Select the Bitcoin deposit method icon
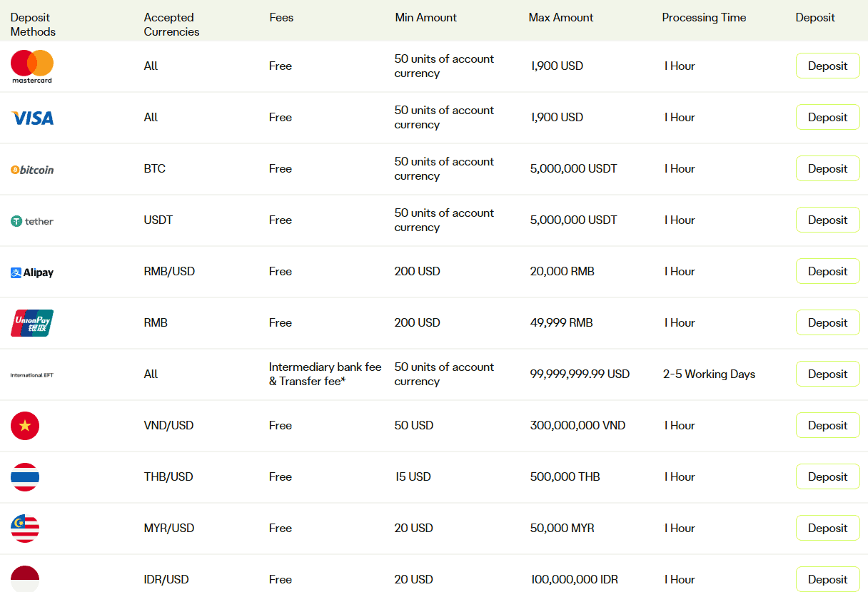Image resolution: width=868 pixels, height=592 pixels. point(31,169)
